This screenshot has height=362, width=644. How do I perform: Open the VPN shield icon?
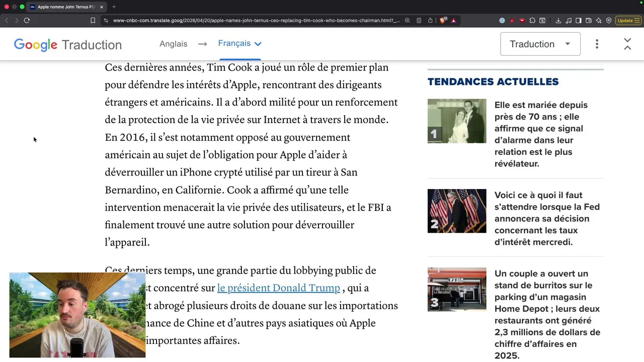coord(609,21)
